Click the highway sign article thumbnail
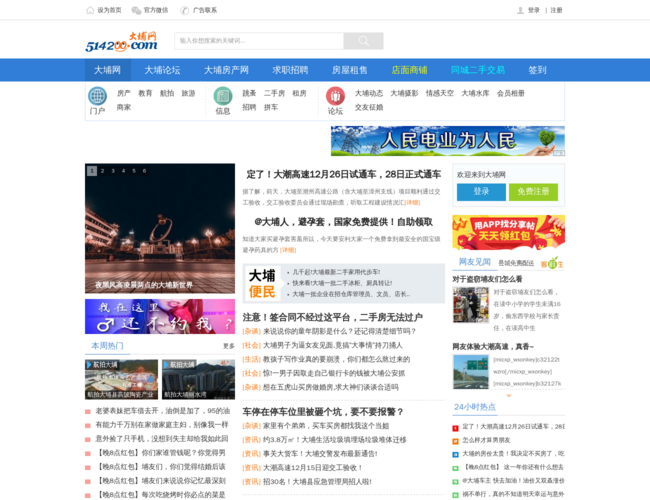The width and height of the screenshot is (650, 500). [471, 372]
